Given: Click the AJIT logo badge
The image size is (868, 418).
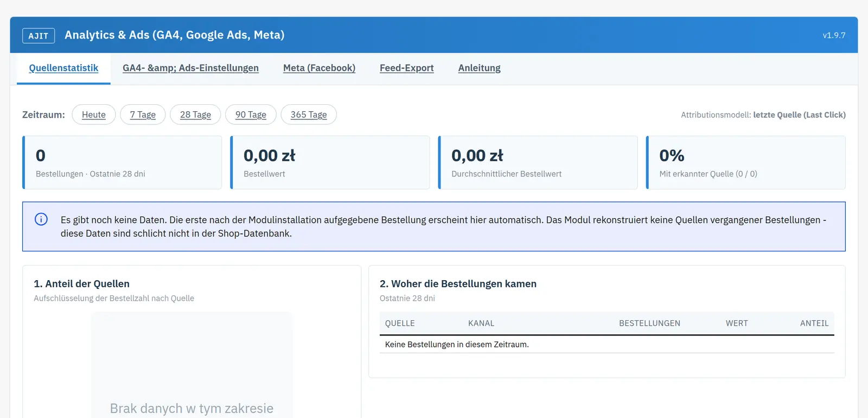Looking at the screenshot, I should click(x=39, y=35).
